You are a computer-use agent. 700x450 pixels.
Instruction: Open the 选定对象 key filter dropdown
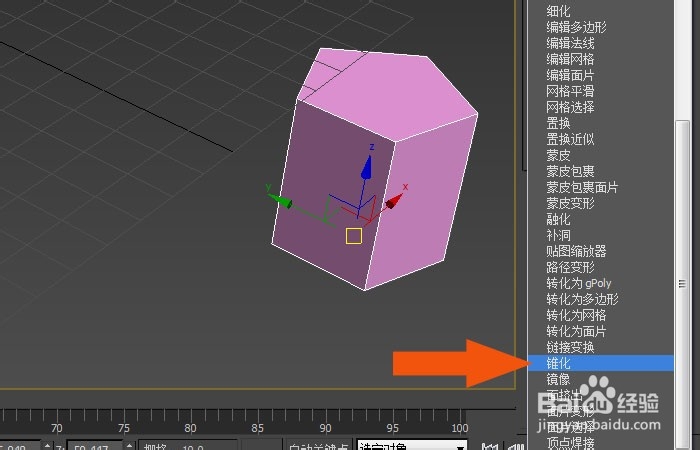tap(412, 445)
